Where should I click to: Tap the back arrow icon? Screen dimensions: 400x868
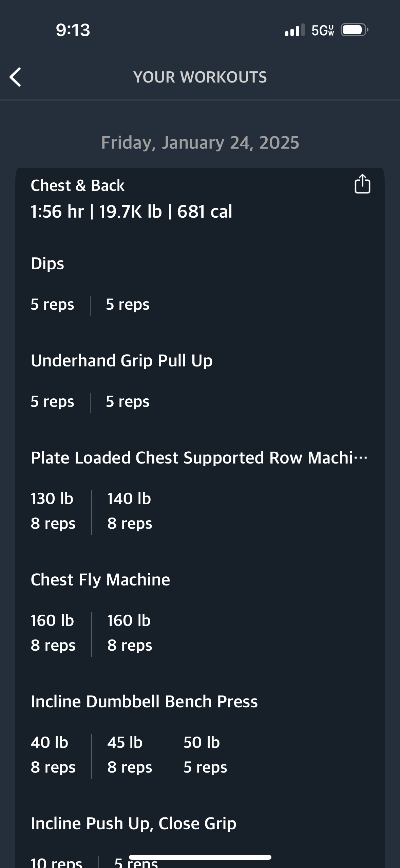coord(16,77)
